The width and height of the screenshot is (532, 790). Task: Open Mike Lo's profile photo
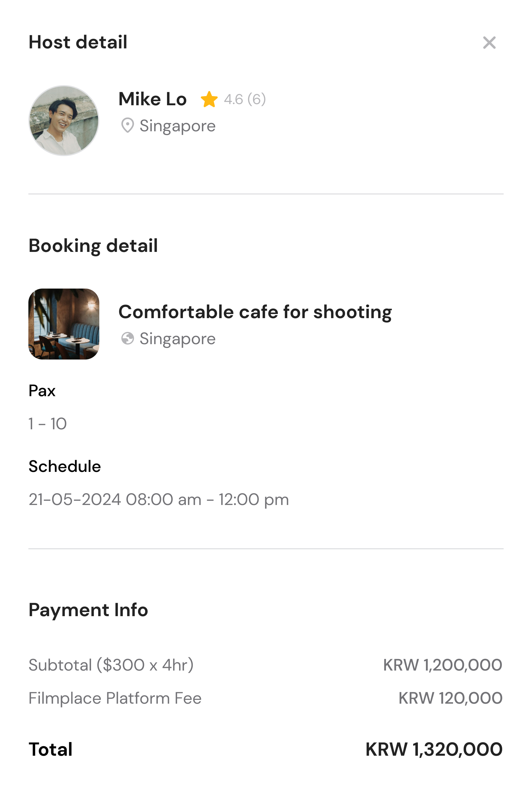point(64,120)
